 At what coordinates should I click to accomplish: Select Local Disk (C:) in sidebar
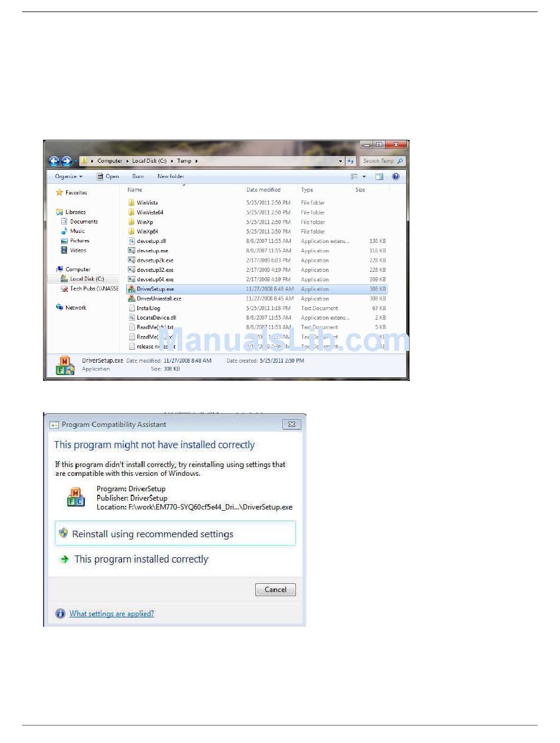(x=83, y=279)
